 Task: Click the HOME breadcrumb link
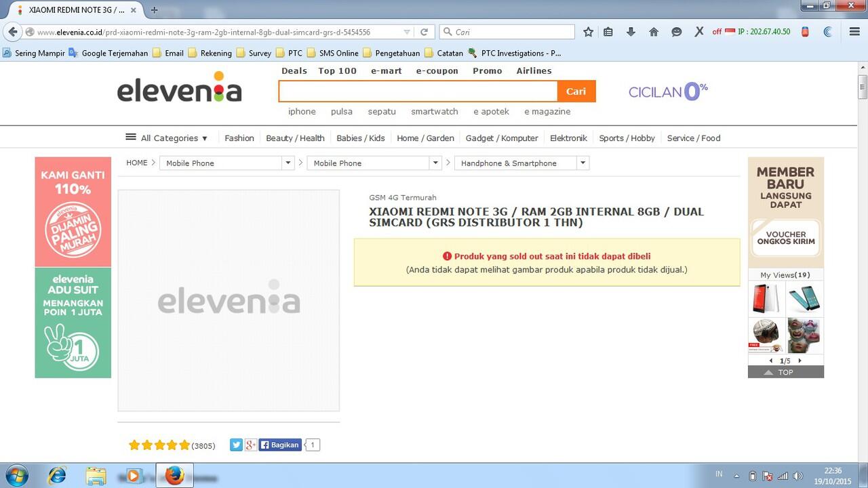coord(137,163)
